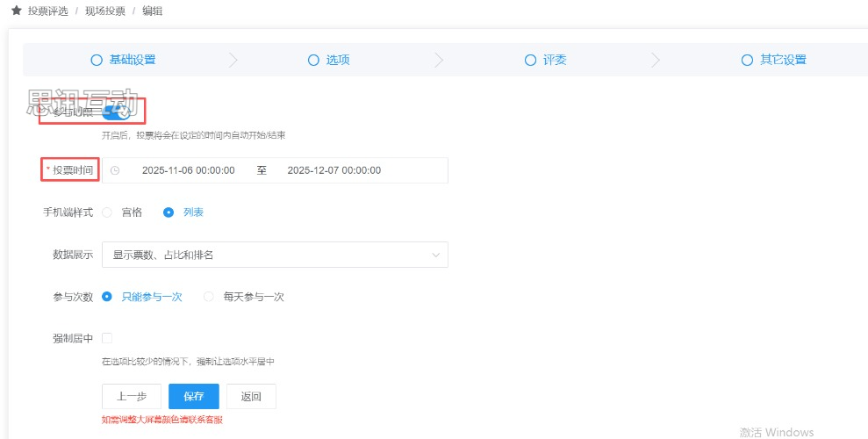
Task: Select the 列表 radio option
Action: coord(169,212)
